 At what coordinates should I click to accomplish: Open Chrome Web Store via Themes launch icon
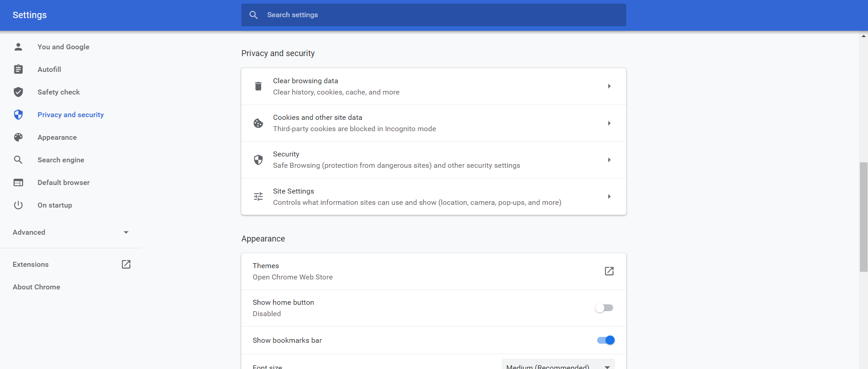point(609,271)
